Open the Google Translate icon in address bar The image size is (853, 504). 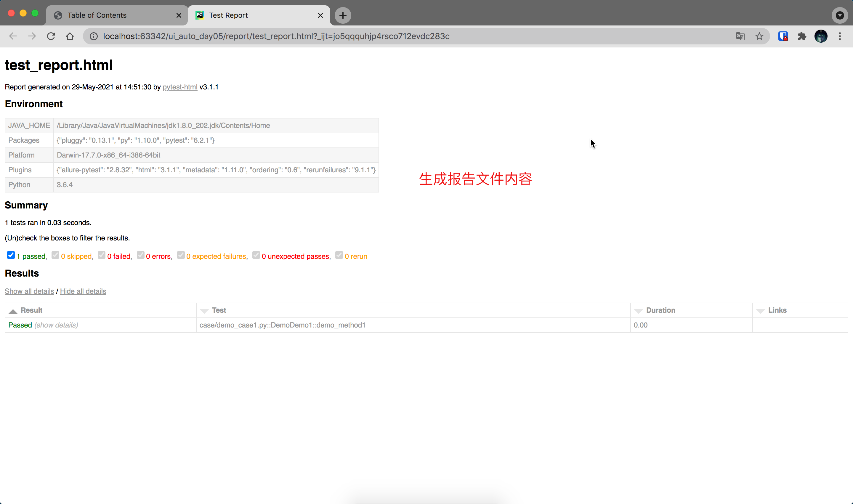[x=740, y=36]
